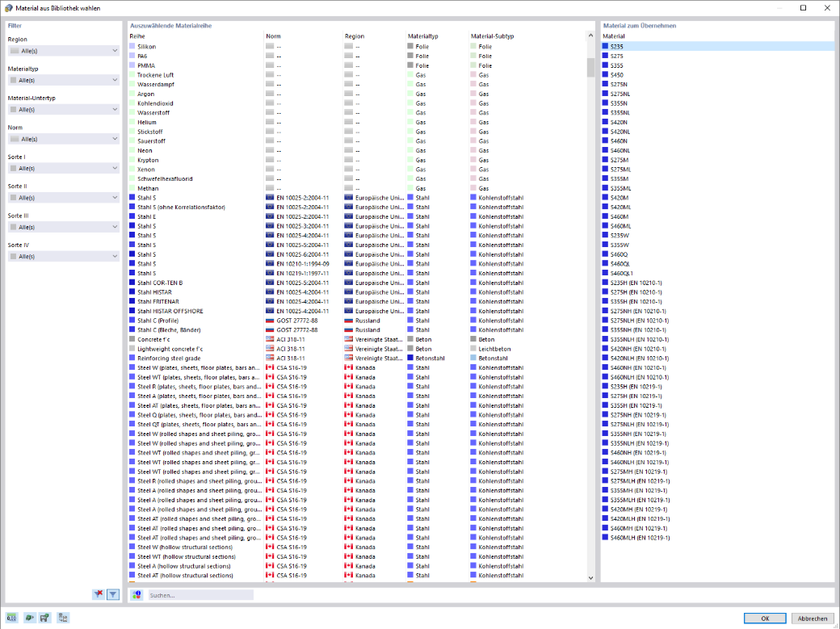
Task: Toggle the blue funnel filter button
Action: pos(113,594)
